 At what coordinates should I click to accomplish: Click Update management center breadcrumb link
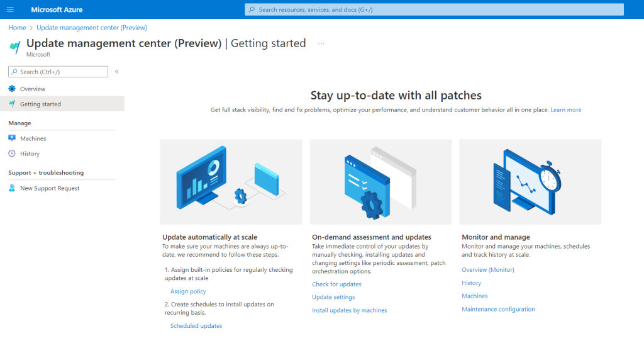(92, 28)
